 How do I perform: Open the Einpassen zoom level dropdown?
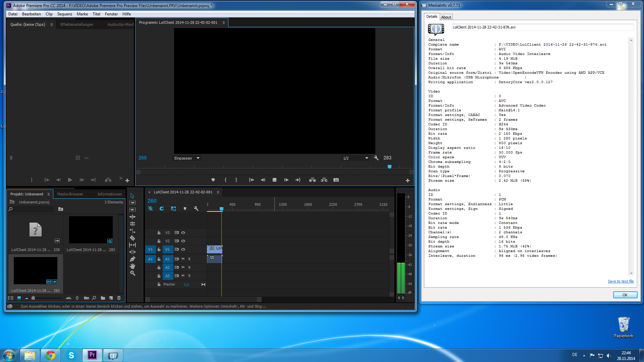pyautogui.click(x=187, y=158)
